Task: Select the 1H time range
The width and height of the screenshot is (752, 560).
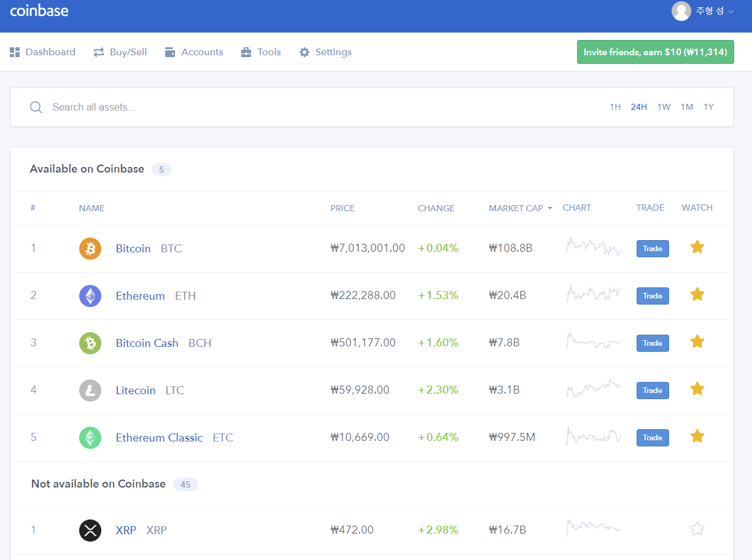Action: [615, 107]
